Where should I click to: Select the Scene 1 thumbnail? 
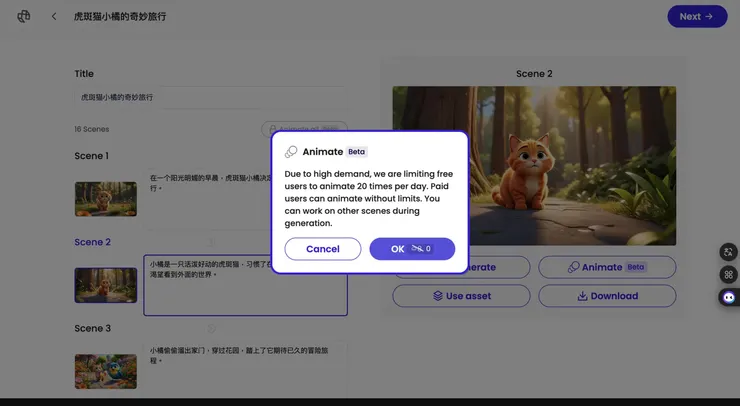pyautogui.click(x=106, y=199)
